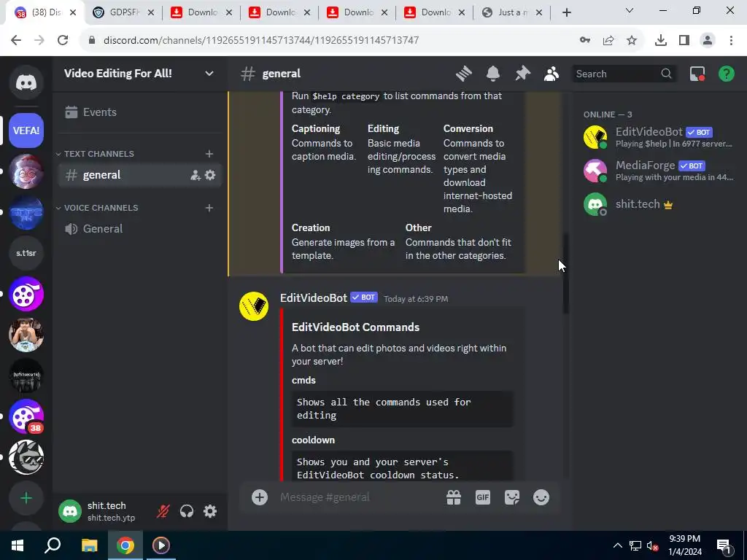Open the s.t1sr server
This screenshot has width=747, height=560.
pyautogui.click(x=26, y=253)
